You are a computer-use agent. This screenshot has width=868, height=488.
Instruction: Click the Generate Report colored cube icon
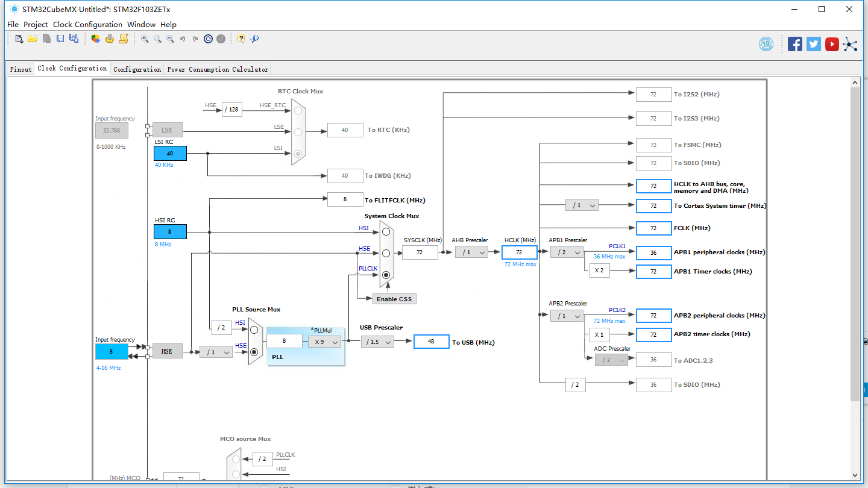96,39
